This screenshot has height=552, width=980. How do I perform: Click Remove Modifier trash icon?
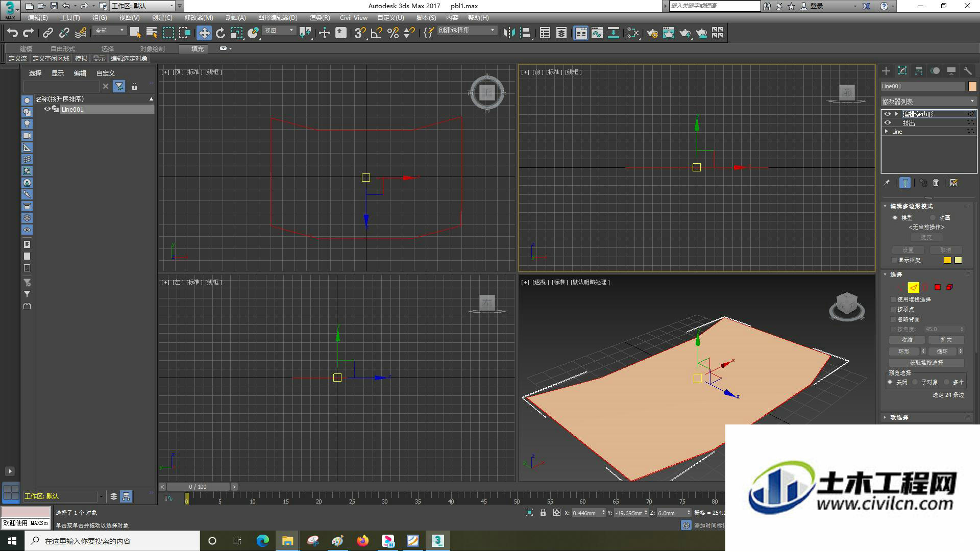[x=936, y=183]
